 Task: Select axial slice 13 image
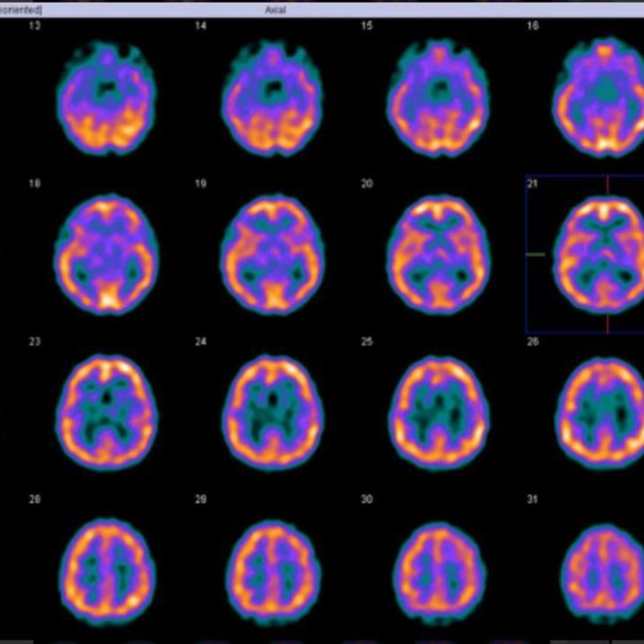[x=106, y=98]
